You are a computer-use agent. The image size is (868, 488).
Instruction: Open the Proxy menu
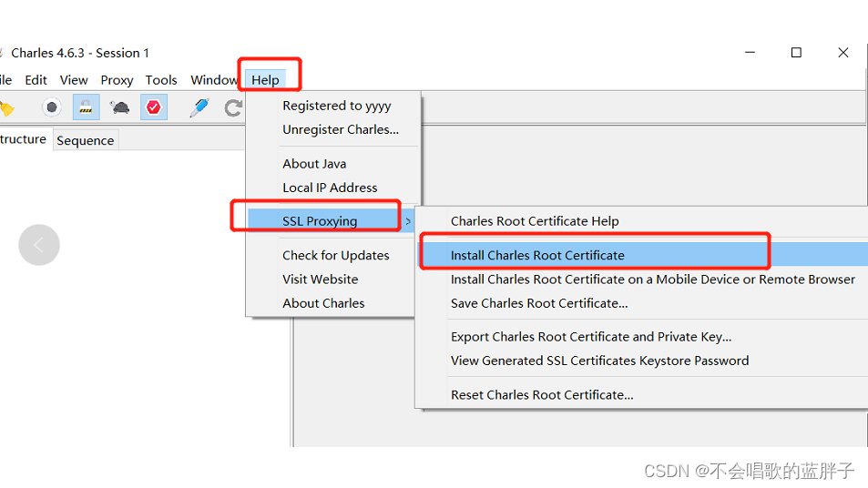tap(117, 80)
